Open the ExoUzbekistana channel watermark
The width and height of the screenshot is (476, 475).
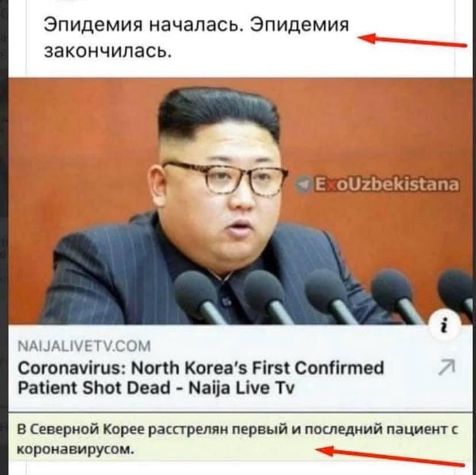tap(377, 185)
